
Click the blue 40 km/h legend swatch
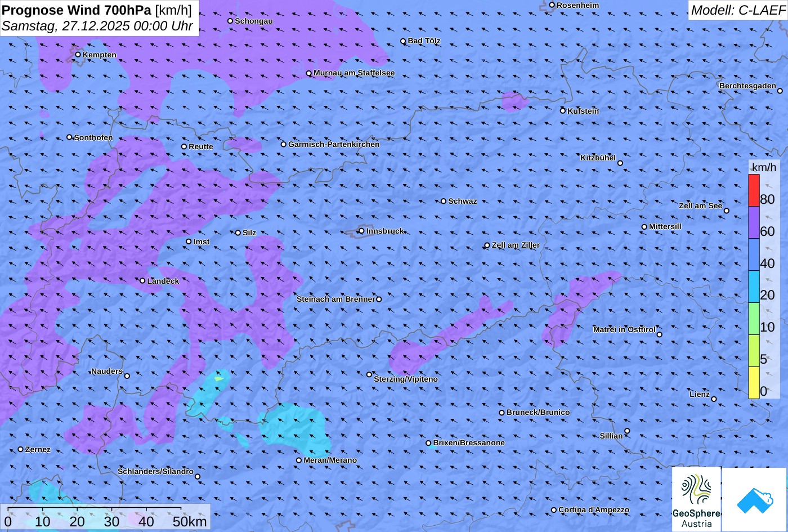point(754,254)
